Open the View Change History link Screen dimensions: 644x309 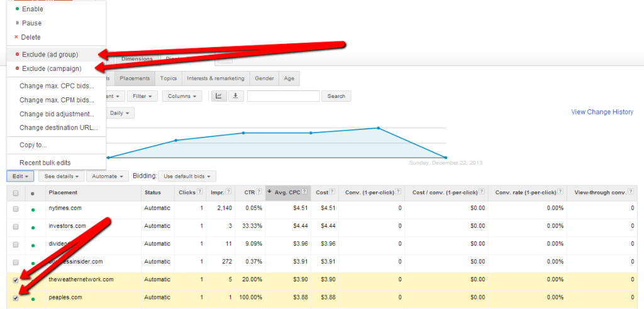coord(602,112)
